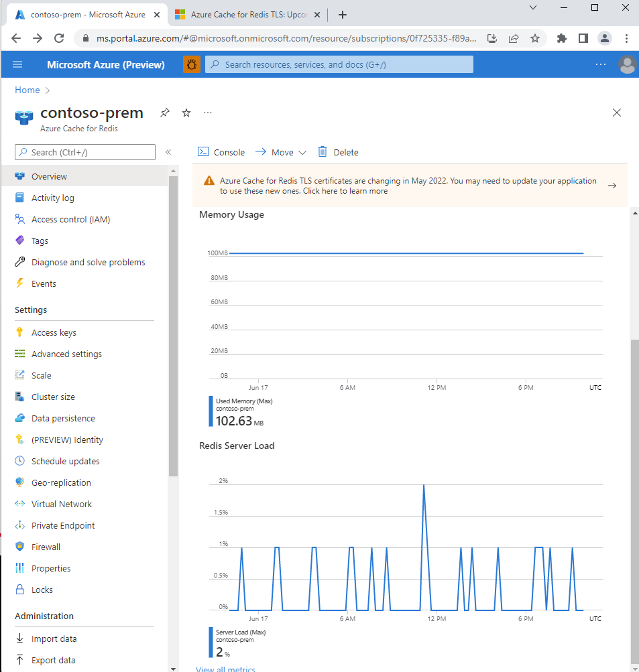Click the View all metrics link

(x=225, y=669)
